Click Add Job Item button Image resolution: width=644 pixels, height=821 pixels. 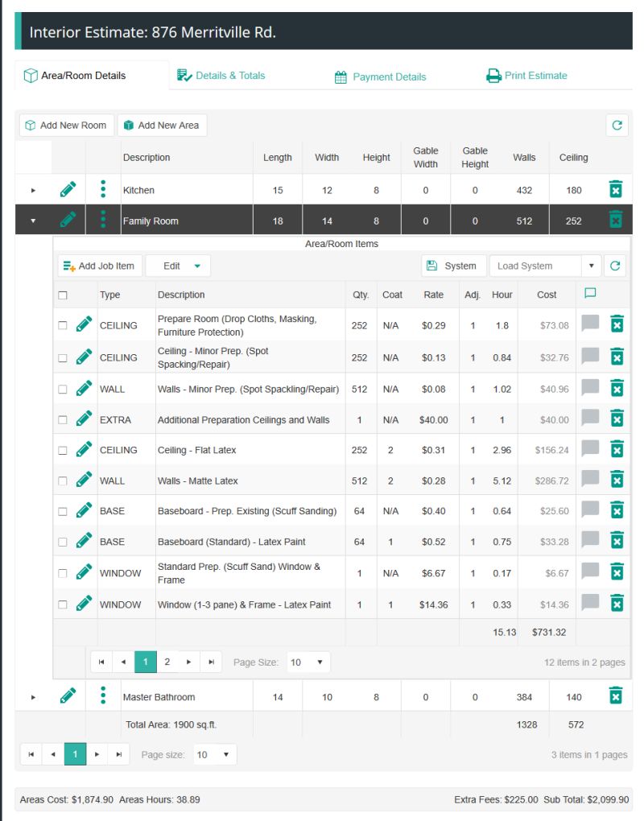point(100,266)
